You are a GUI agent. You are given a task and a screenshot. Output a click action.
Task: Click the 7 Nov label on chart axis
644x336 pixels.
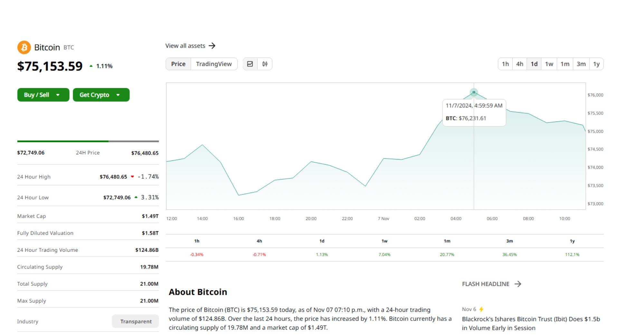click(384, 219)
